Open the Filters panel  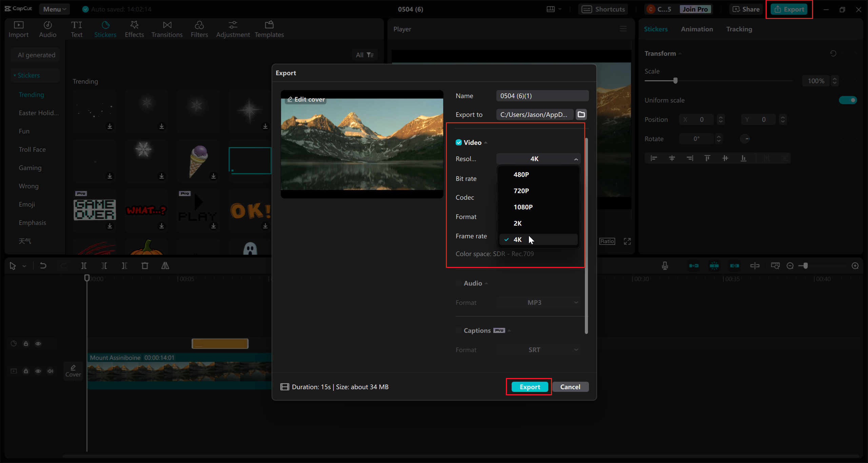point(199,29)
